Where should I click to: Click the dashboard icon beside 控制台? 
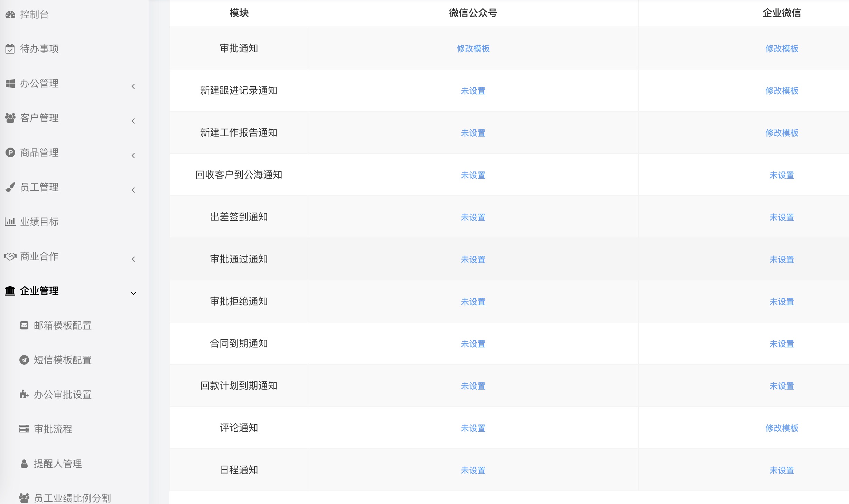coord(10,15)
